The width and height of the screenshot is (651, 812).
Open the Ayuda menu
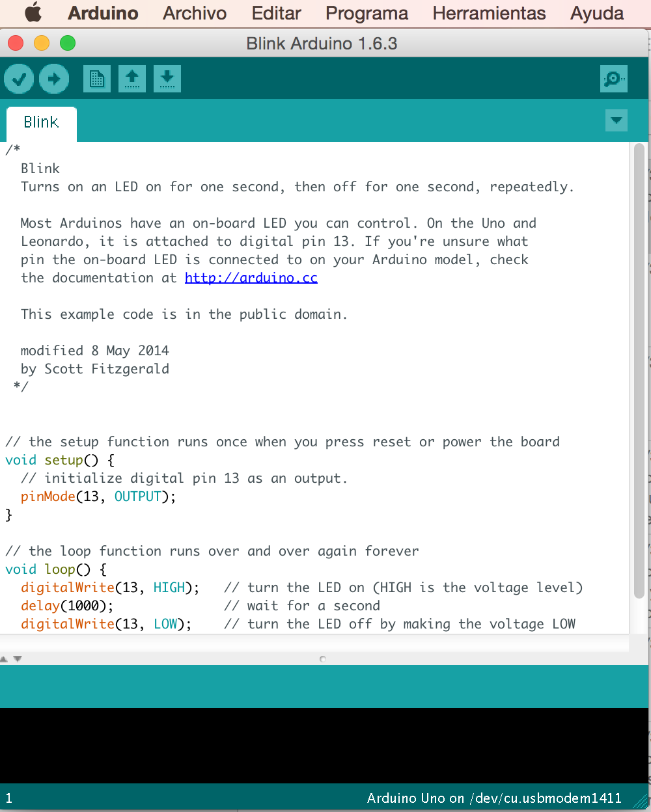point(597,14)
